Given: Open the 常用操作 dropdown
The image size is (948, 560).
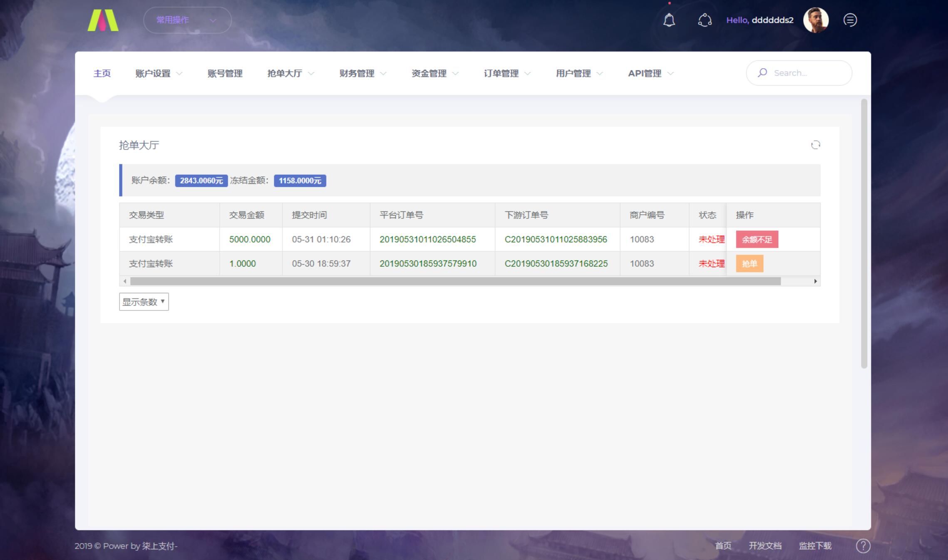Looking at the screenshot, I should click(187, 20).
